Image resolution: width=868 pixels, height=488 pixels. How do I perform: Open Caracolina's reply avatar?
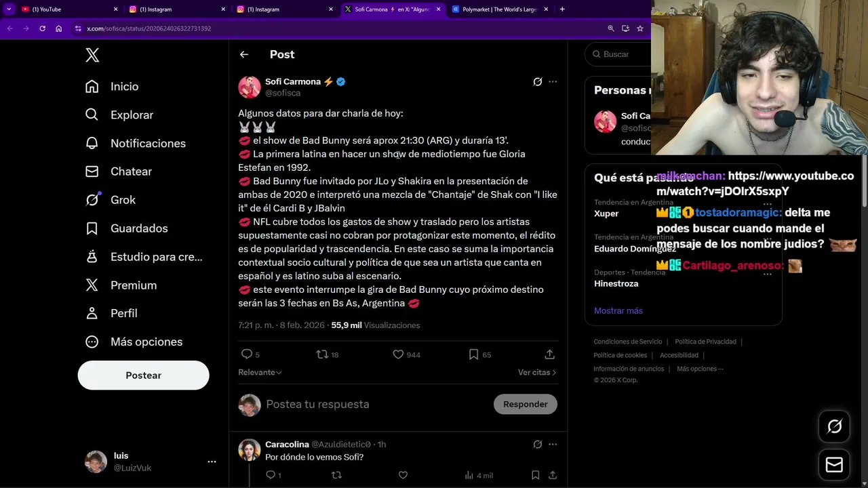(250, 450)
